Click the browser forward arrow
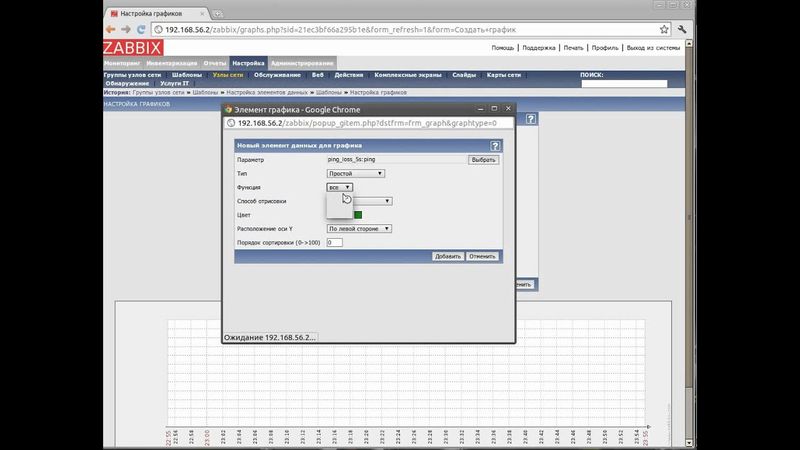Viewport: 800px width, 450px height. click(126, 29)
